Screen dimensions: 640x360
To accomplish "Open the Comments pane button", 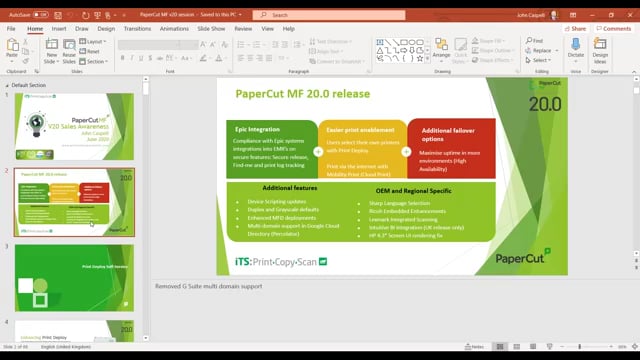I will [613, 29].
